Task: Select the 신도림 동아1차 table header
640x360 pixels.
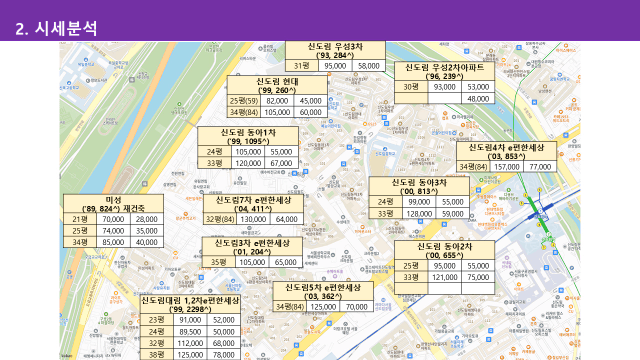Action: [x=248, y=136]
